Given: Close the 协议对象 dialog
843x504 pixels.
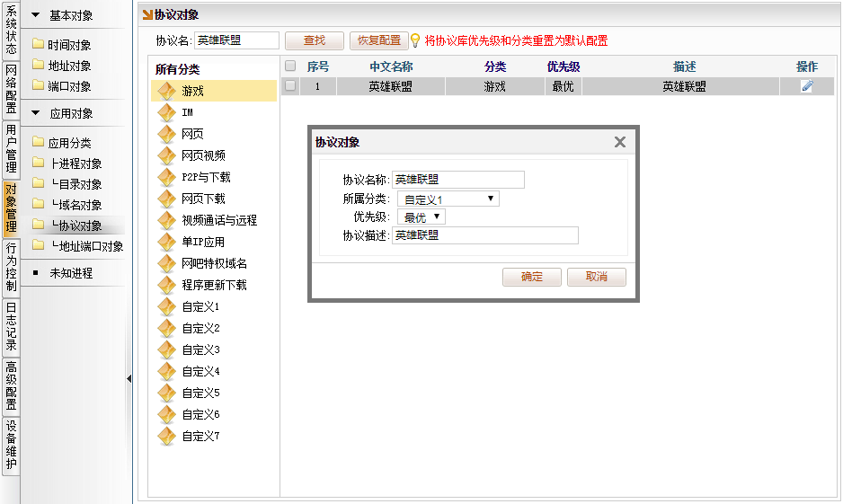Looking at the screenshot, I should (x=619, y=142).
